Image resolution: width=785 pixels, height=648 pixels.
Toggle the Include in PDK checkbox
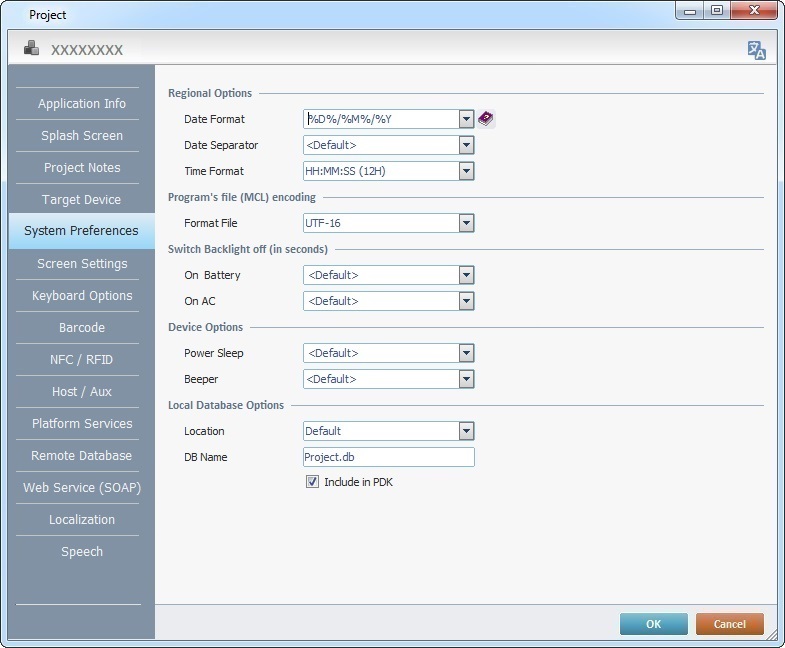[x=312, y=482]
